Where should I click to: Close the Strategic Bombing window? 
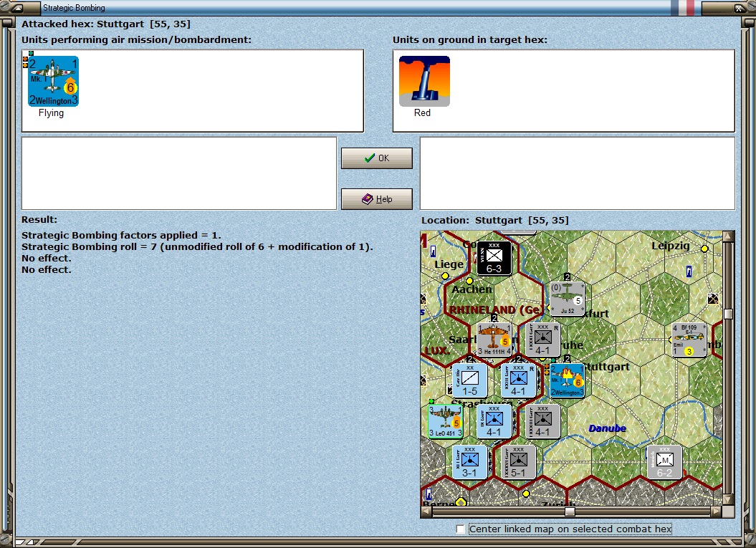(x=739, y=8)
